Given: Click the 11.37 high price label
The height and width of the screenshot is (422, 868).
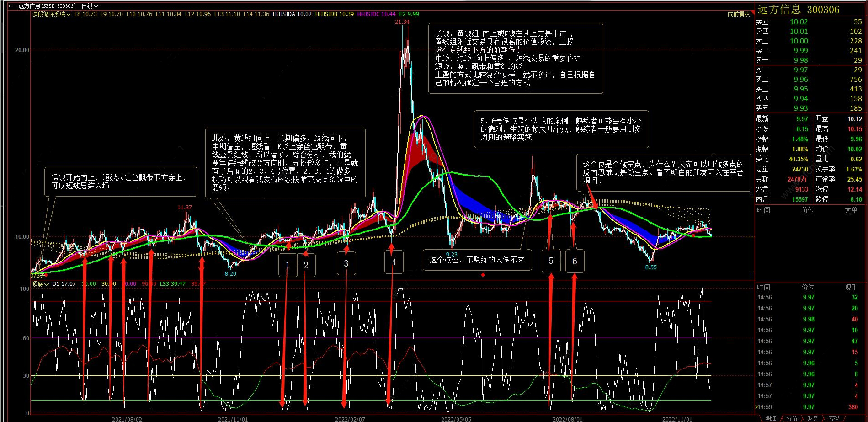Looking at the screenshot, I should 185,208.
